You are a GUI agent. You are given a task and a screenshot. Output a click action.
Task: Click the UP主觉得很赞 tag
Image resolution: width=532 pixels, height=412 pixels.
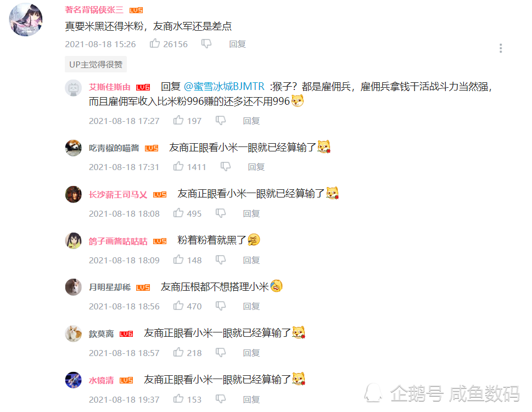(x=96, y=64)
